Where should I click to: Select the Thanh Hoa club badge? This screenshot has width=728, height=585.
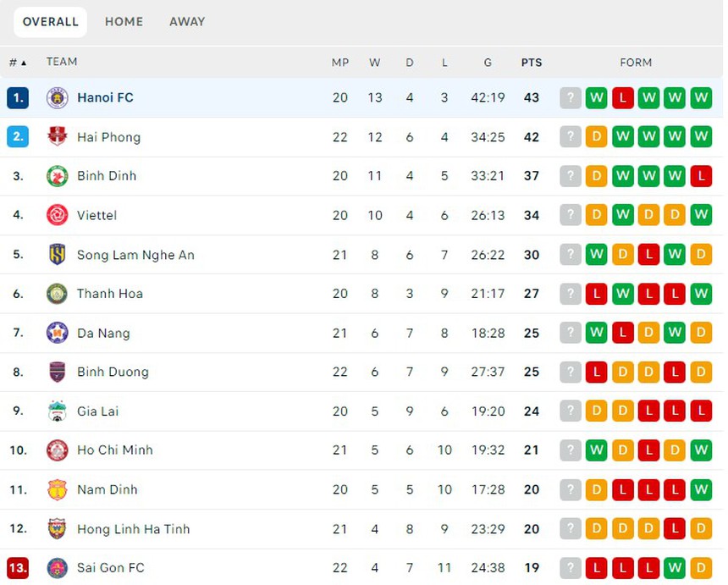pyautogui.click(x=56, y=294)
